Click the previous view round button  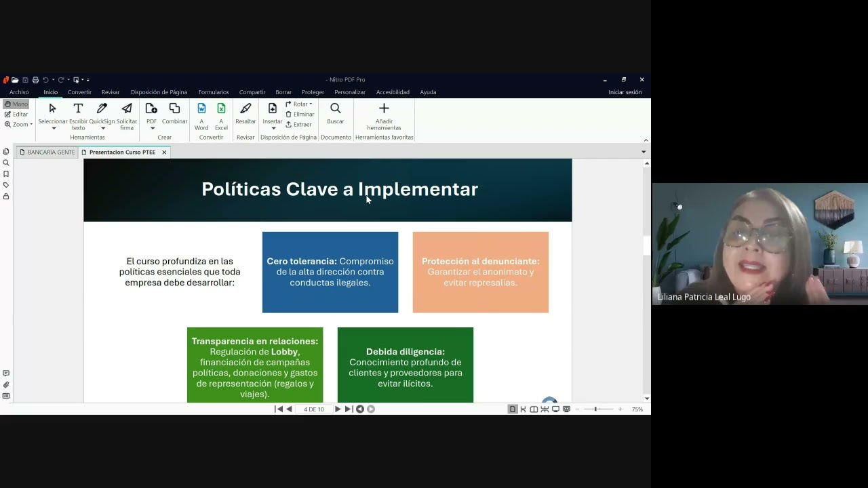point(360,409)
